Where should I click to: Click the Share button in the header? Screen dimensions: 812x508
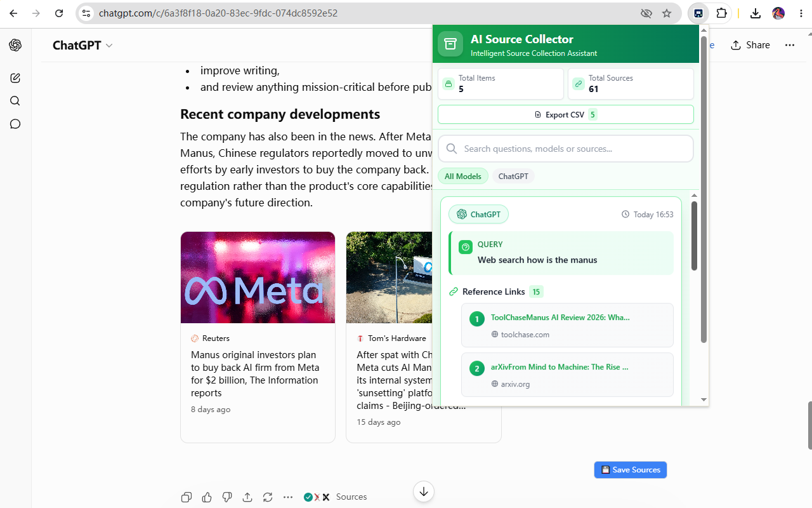750,45
